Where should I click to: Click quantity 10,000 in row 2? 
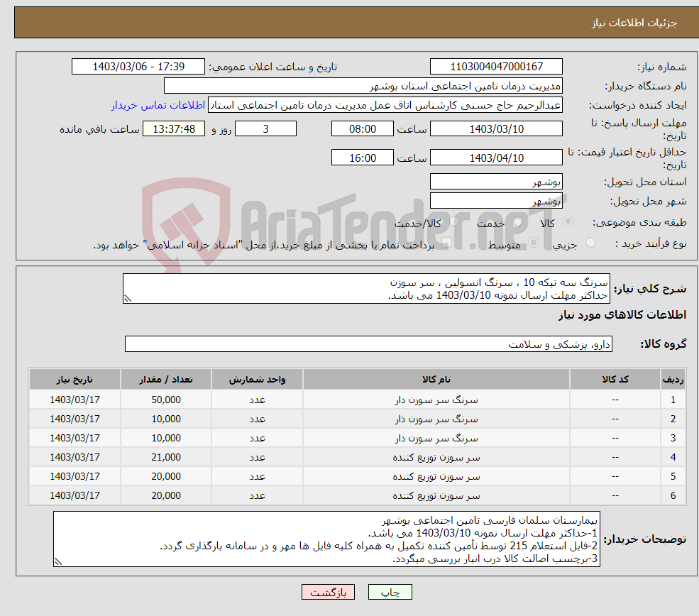[166, 419]
